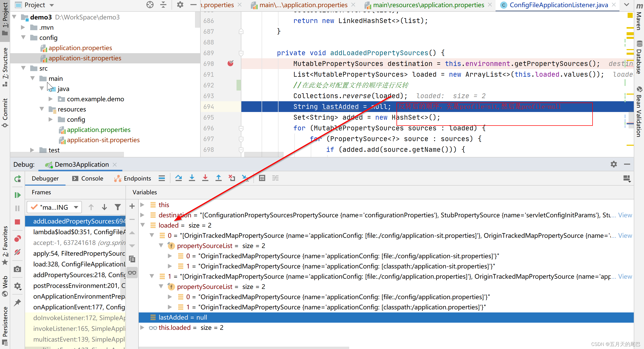Click the Evaluate Expression calculator icon
Viewport: 644px width, 349px height.
(x=262, y=178)
